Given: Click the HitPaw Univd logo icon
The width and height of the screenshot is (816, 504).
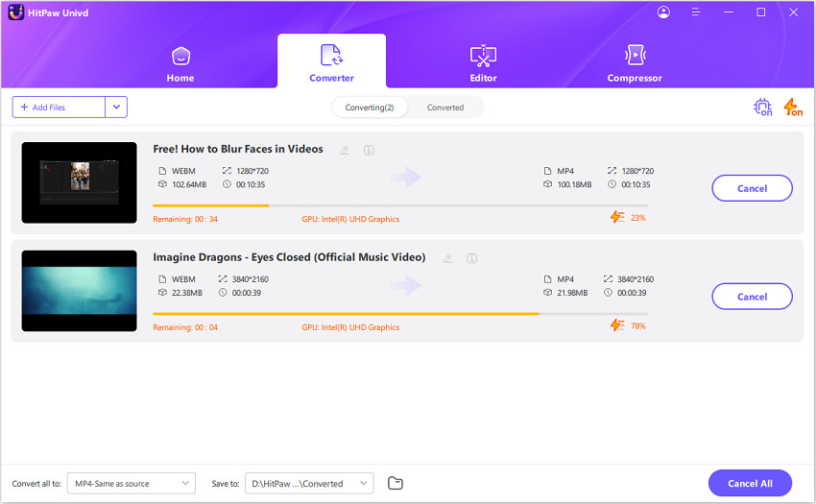Looking at the screenshot, I should coord(16,12).
